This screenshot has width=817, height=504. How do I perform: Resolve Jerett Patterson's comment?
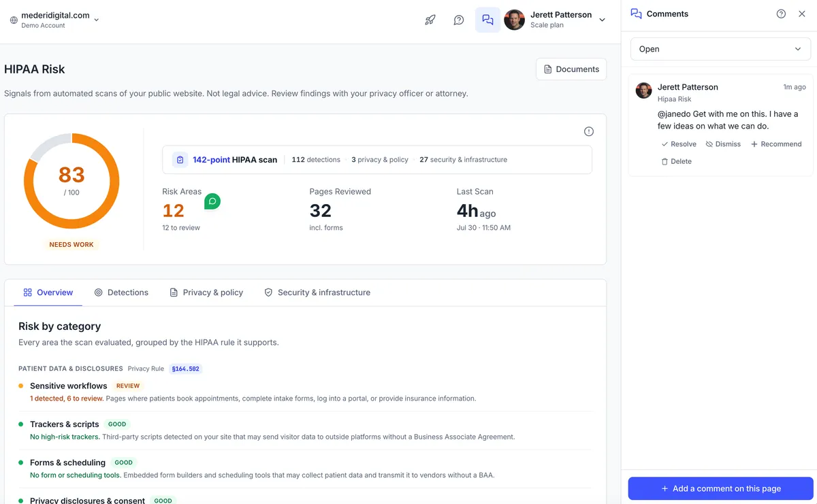point(679,144)
